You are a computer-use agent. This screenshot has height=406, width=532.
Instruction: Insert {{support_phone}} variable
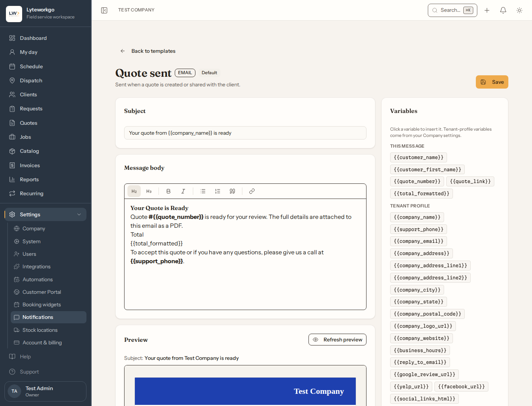pos(419,229)
